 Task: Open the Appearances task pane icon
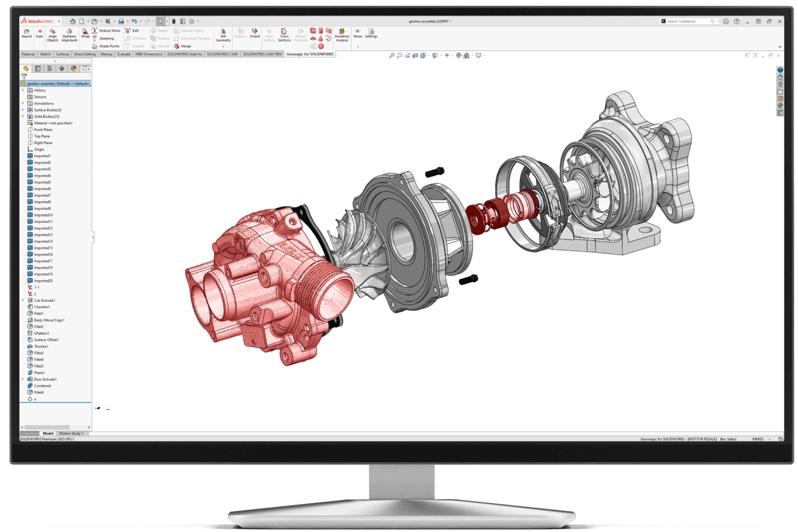pos(780,105)
